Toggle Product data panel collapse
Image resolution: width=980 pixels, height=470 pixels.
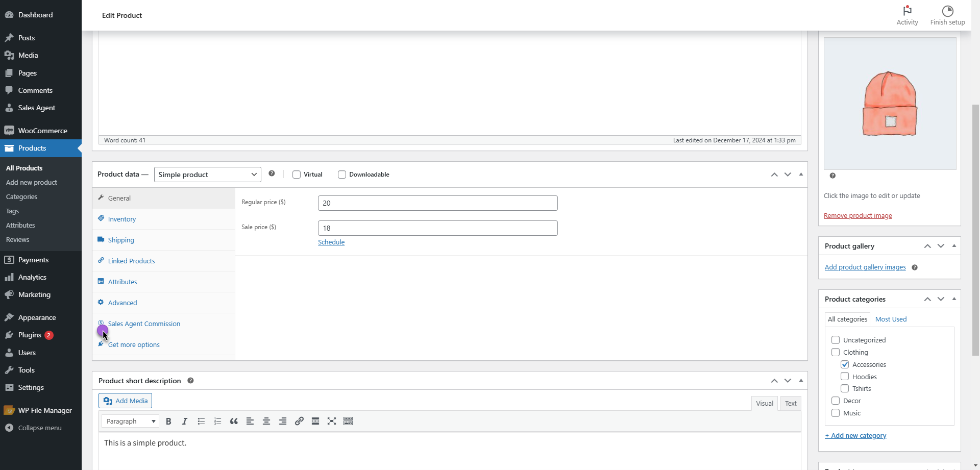801,175
